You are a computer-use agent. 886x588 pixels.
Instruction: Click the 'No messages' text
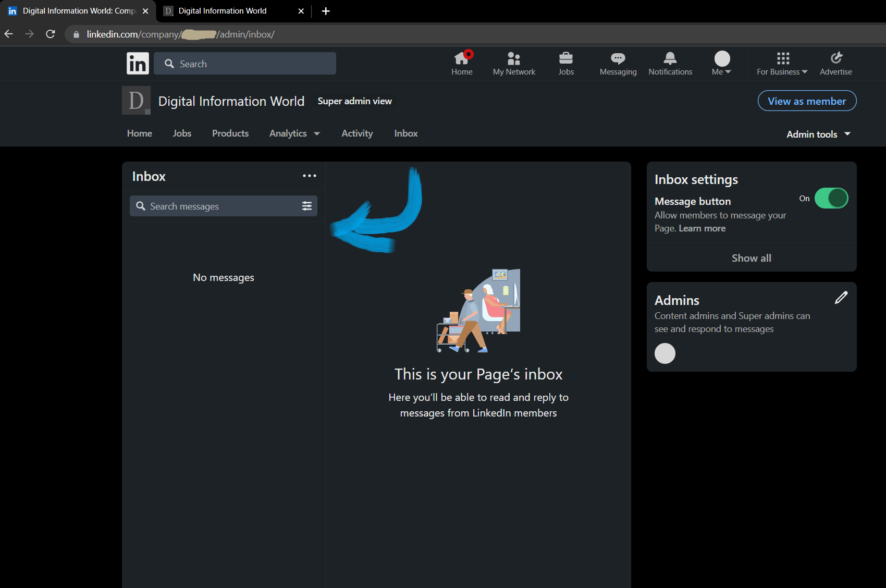point(224,277)
